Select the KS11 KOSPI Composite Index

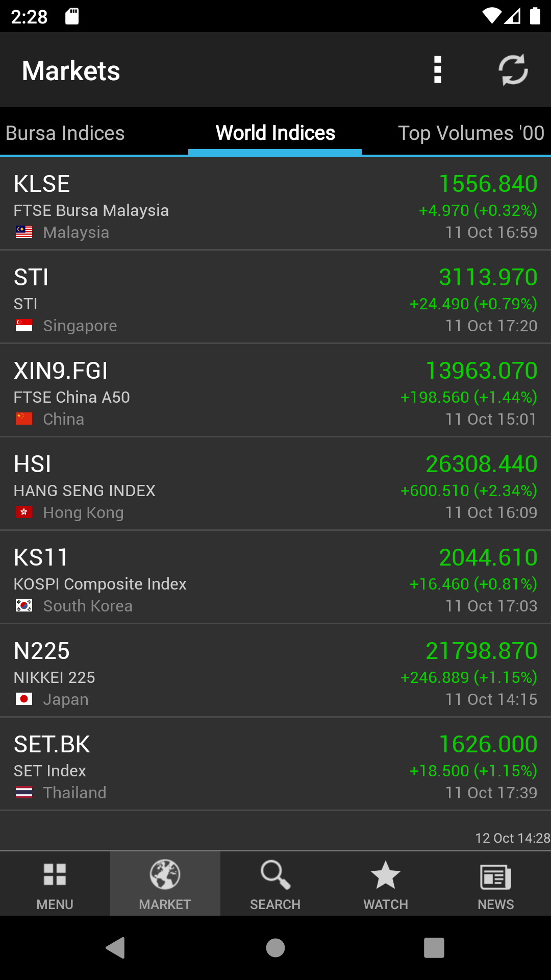point(275,578)
